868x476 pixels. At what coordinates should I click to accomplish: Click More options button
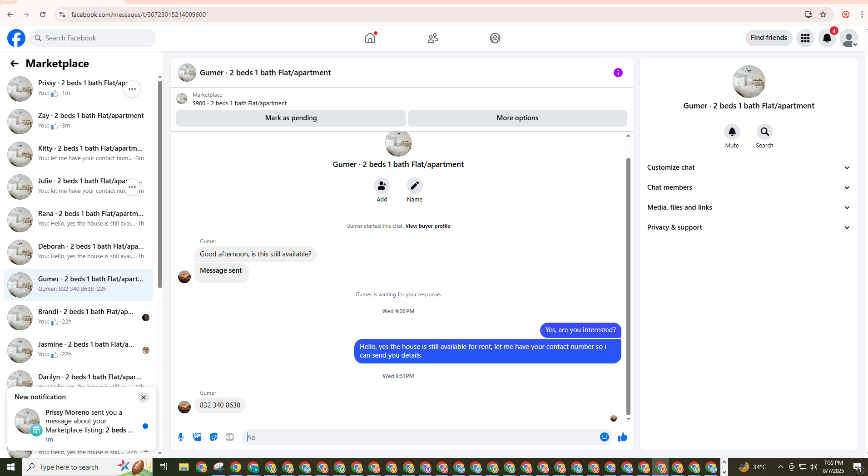[517, 118]
